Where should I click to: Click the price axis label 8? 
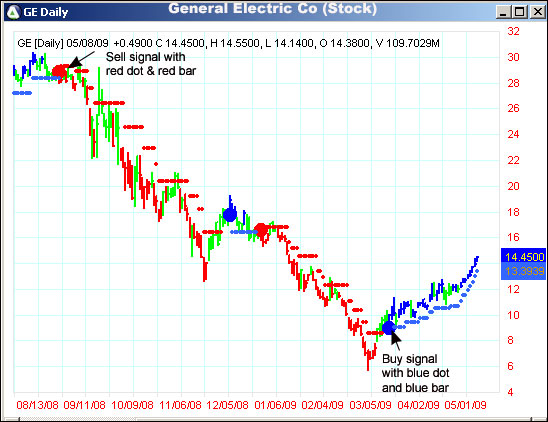[510, 341]
